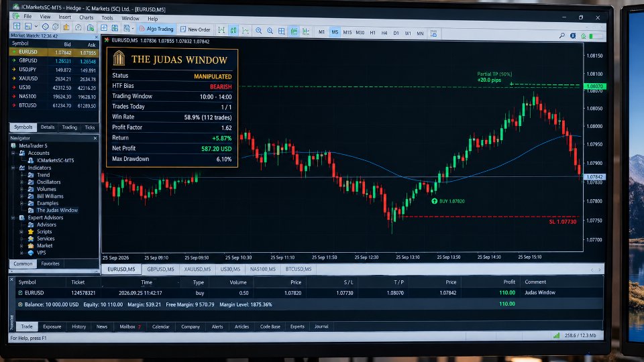Zoom in the chart

click(x=258, y=31)
